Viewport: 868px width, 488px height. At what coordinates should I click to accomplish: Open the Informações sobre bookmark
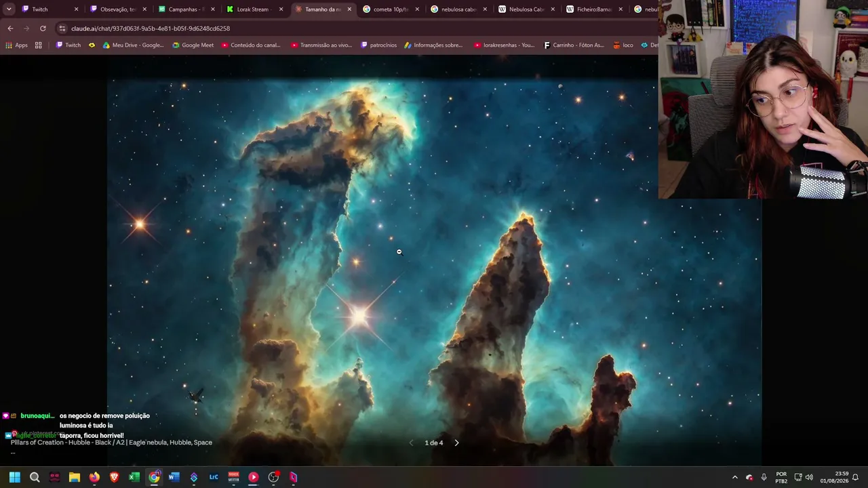433,45
